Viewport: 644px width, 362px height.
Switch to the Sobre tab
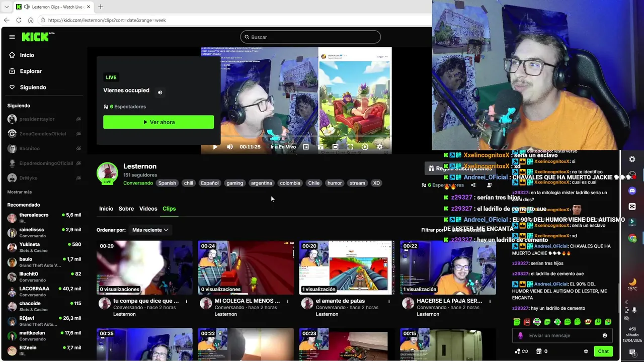[x=126, y=209]
